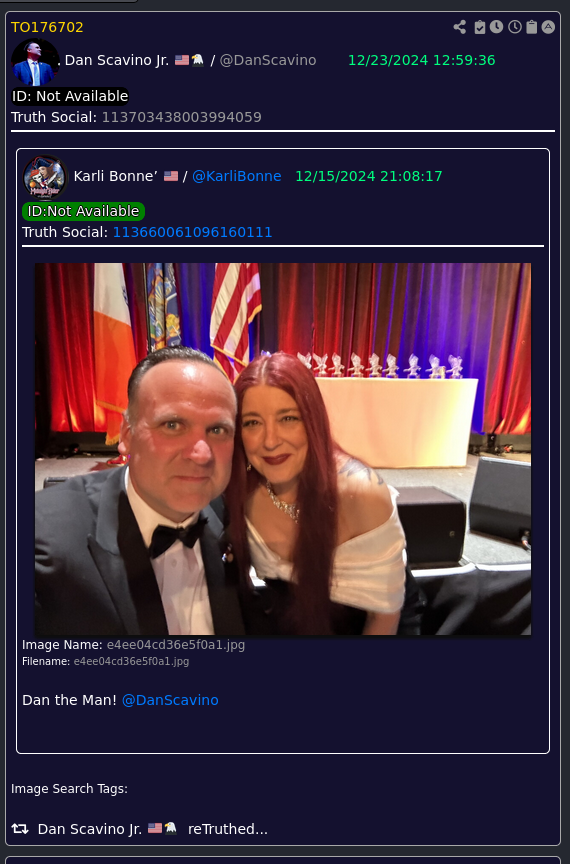Open the @KarliBonne handle link
This screenshot has width=570, height=864.
click(x=236, y=176)
